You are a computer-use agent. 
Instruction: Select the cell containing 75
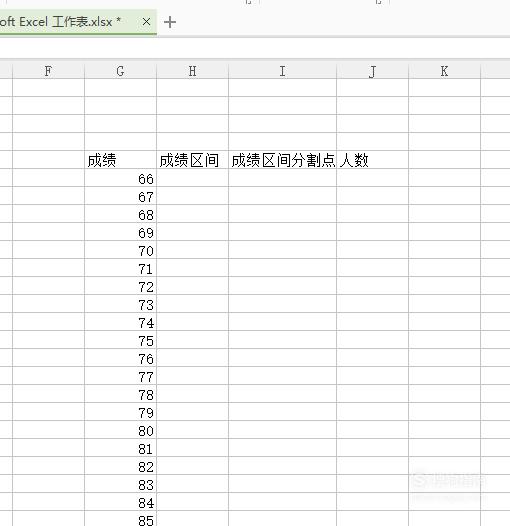(x=120, y=340)
